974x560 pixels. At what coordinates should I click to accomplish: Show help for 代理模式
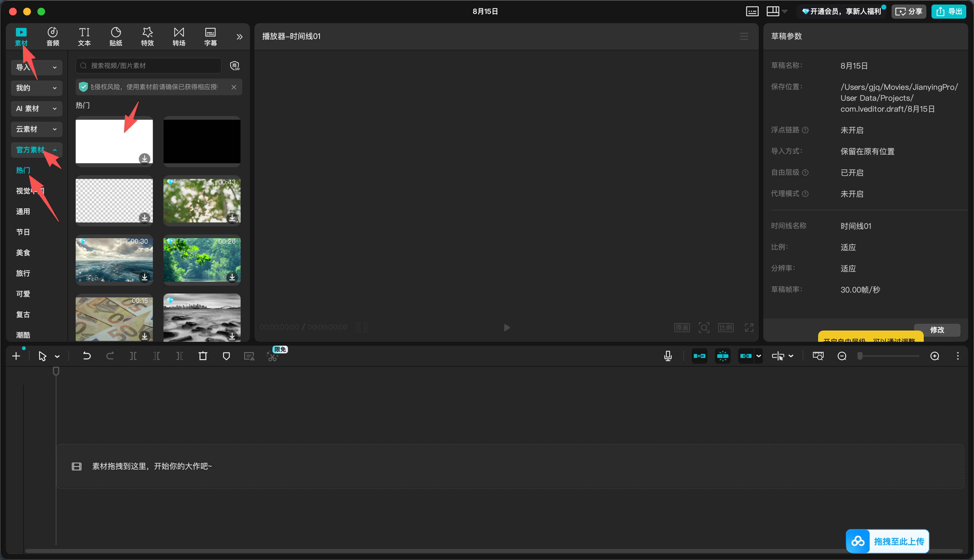(805, 194)
